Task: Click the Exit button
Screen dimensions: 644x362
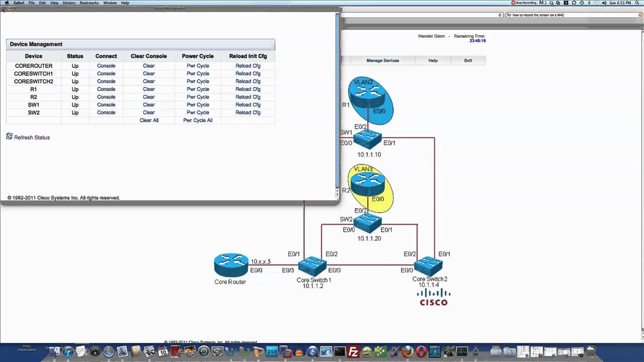Action: point(468,60)
